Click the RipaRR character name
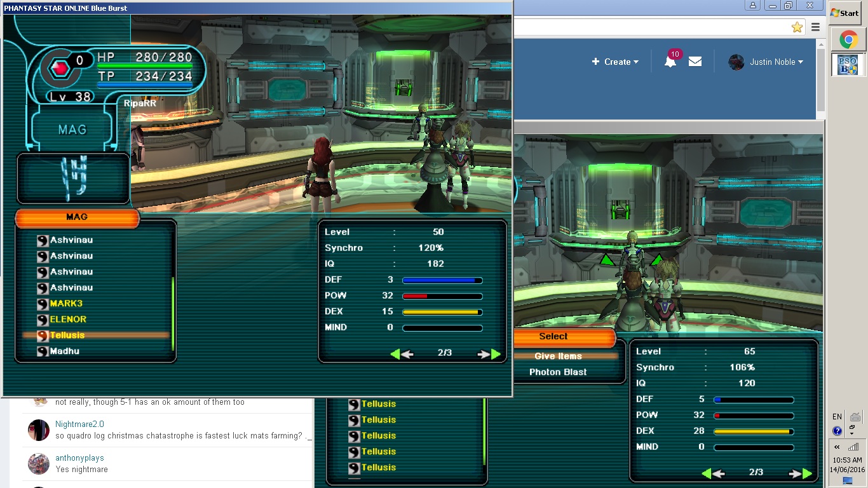 click(x=140, y=103)
